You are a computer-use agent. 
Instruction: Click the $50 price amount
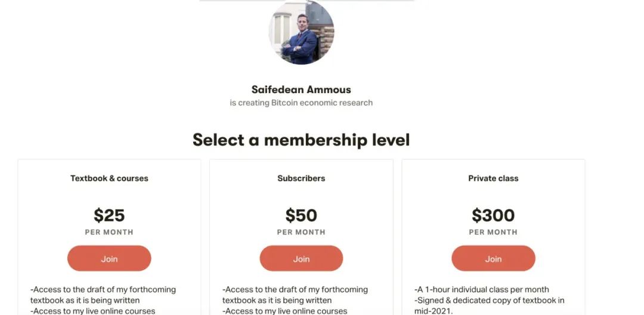[301, 215]
